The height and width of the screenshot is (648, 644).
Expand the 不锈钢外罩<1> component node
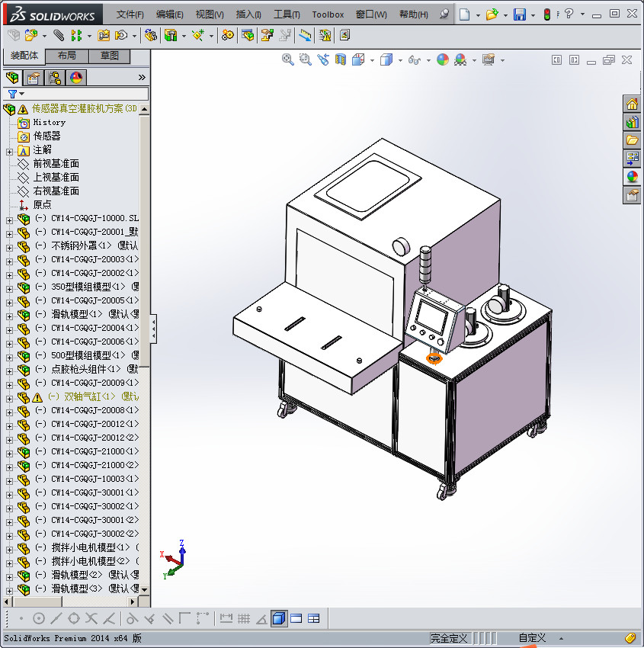(x=9, y=248)
